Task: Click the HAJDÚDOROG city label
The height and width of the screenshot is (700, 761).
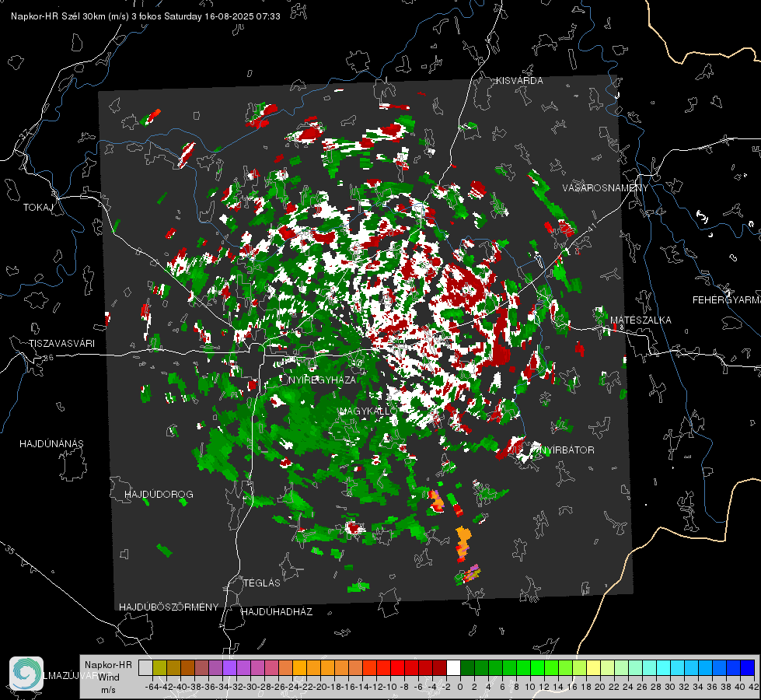Action: [159, 494]
